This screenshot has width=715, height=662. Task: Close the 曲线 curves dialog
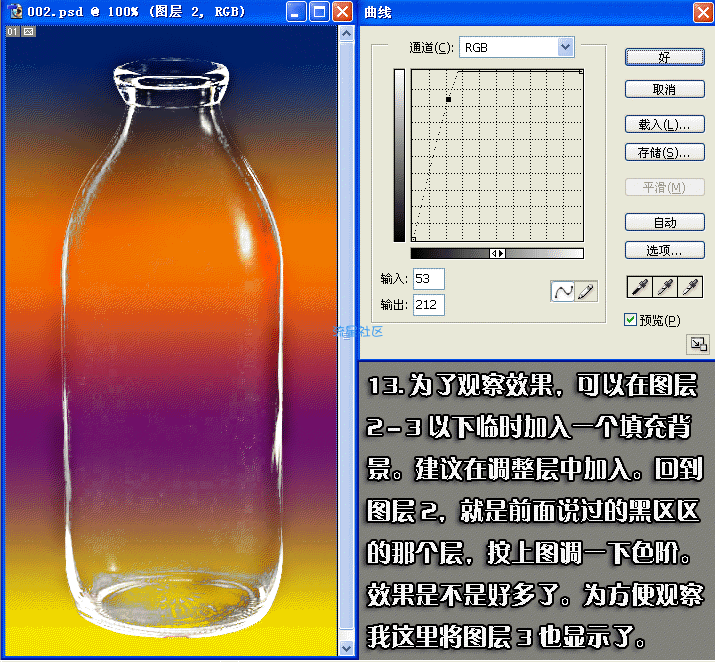pyautogui.click(x=703, y=12)
